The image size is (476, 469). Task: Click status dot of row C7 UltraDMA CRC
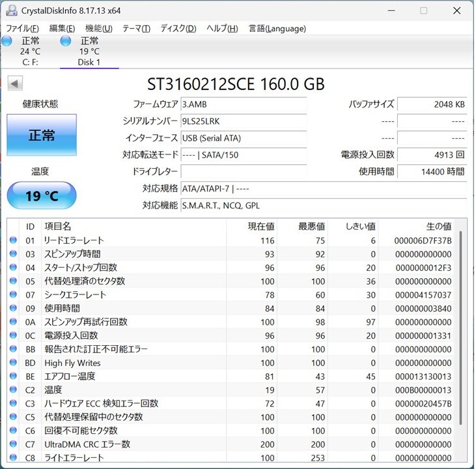coord(13,444)
